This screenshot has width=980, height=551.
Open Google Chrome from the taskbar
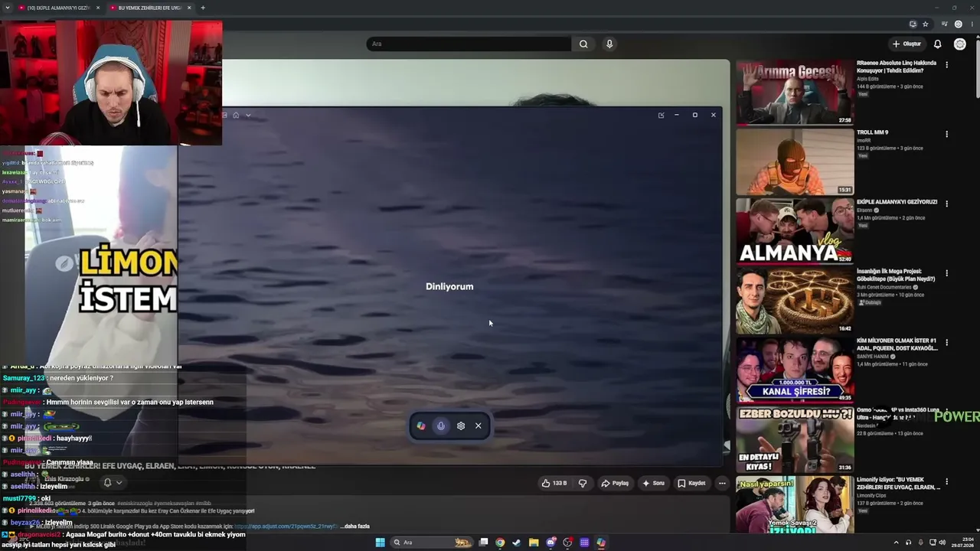(x=500, y=543)
